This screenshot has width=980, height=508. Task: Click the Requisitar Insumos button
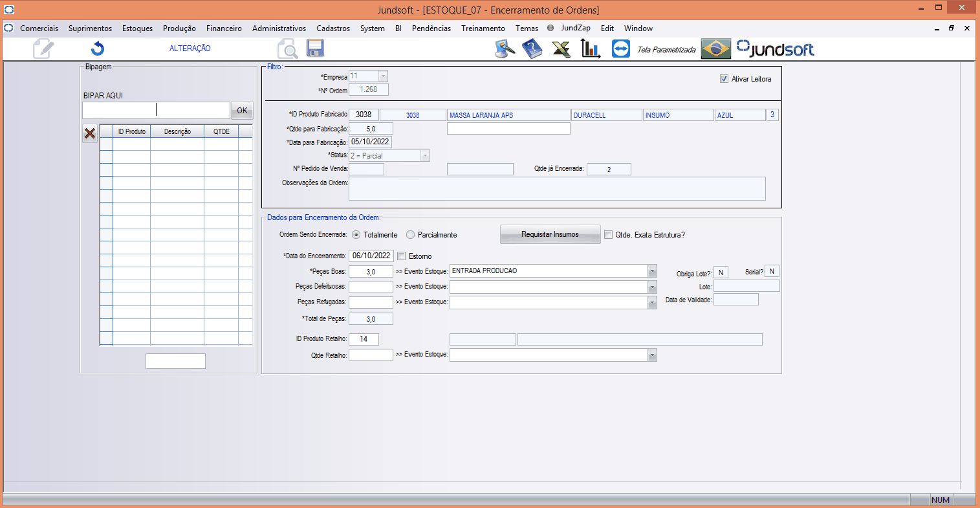coord(550,234)
